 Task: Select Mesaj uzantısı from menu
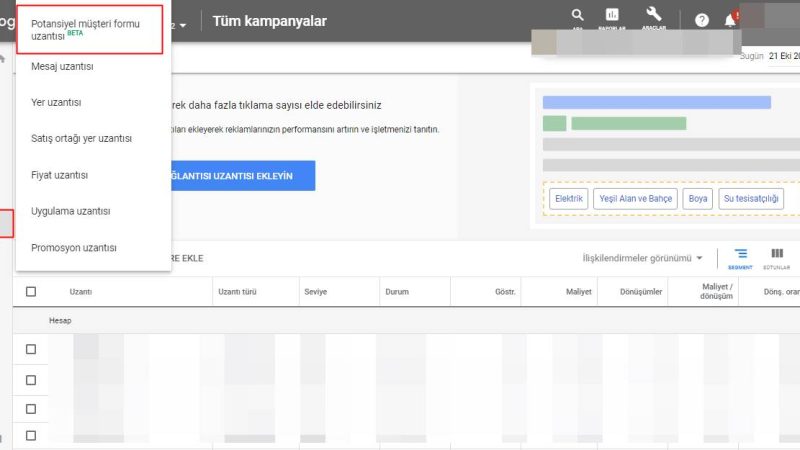tap(62, 66)
